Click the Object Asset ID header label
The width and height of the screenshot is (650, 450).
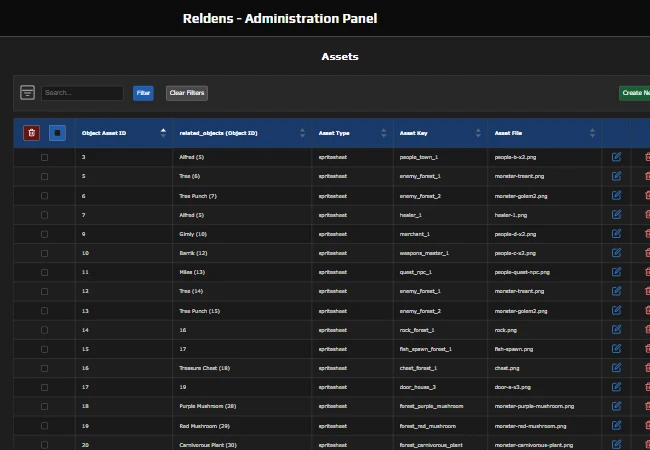[104, 133]
